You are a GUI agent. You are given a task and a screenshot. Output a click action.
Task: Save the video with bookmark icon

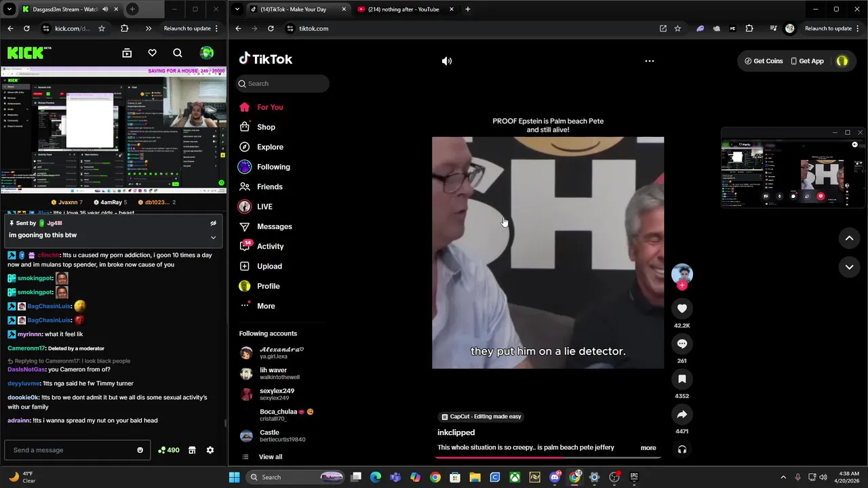682,379
